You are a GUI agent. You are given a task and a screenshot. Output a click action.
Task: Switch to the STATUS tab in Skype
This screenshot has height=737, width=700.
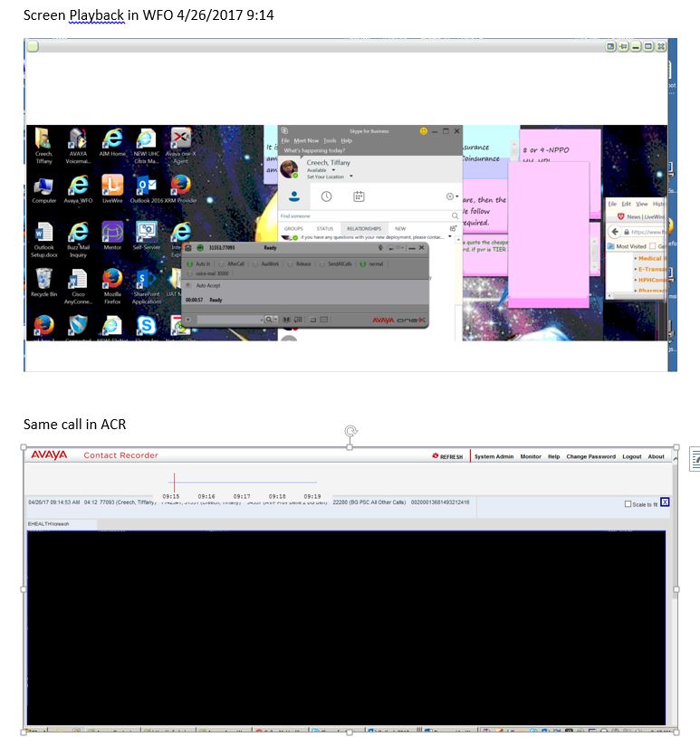click(x=324, y=228)
